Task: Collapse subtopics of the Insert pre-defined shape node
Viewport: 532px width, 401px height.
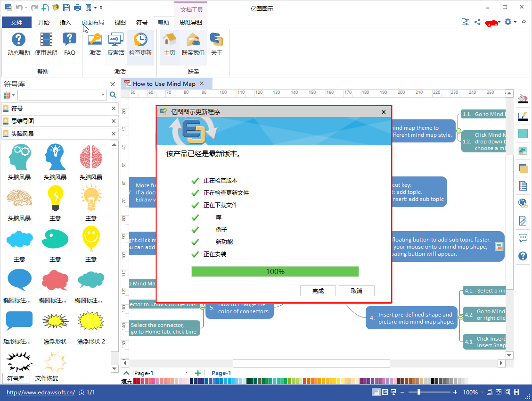Action: click(460, 318)
